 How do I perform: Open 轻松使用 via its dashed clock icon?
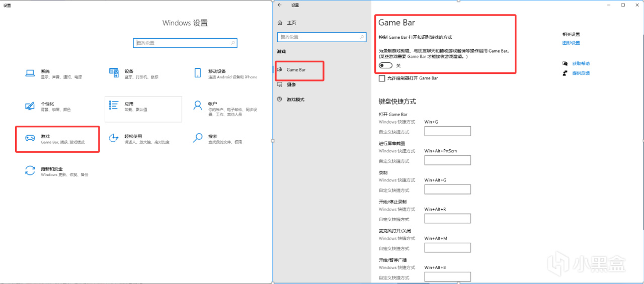pyautogui.click(x=114, y=138)
